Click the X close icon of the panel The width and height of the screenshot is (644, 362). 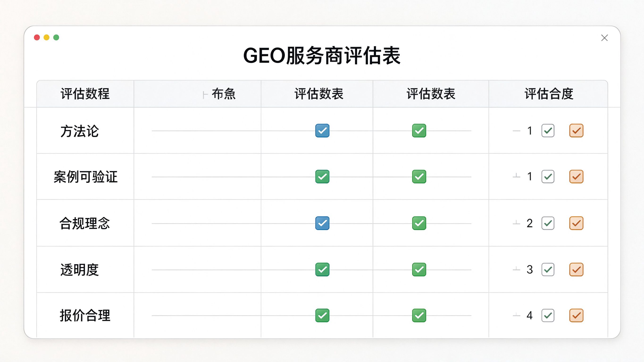coord(604,38)
